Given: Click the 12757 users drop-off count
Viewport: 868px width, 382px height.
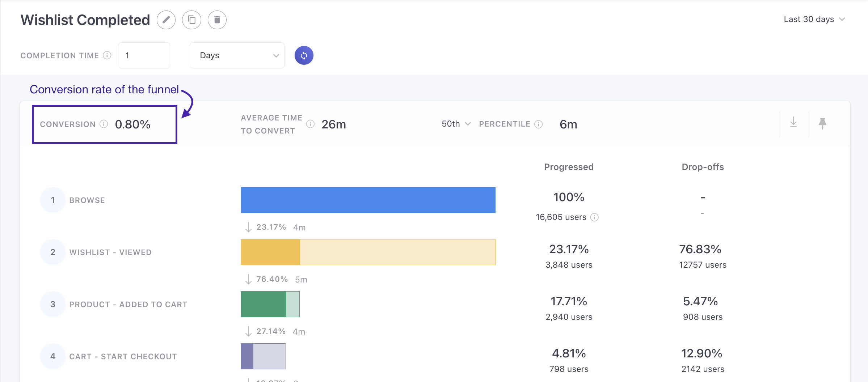Looking at the screenshot, I should coord(703,265).
